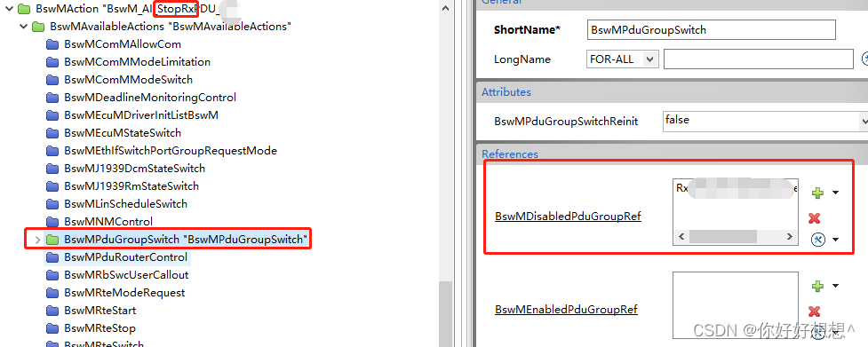The height and width of the screenshot is (347, 868).
Task: Click the BswMRteStart folder icon
Action: (x=52, y=310)
